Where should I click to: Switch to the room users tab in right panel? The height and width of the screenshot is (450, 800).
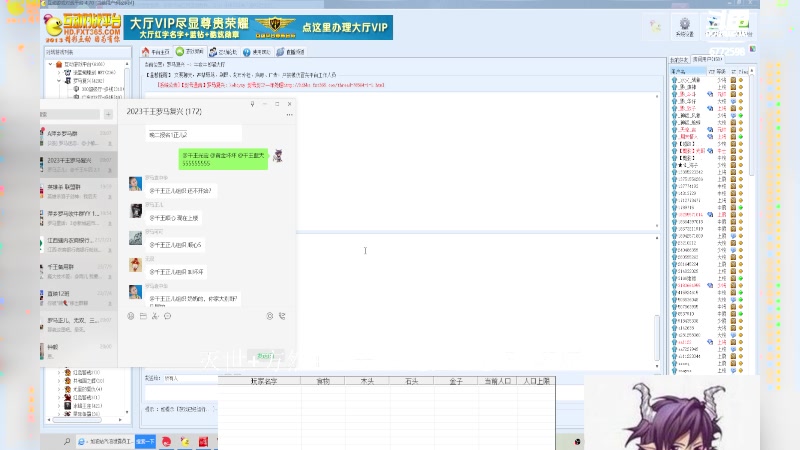pos(707,59)
